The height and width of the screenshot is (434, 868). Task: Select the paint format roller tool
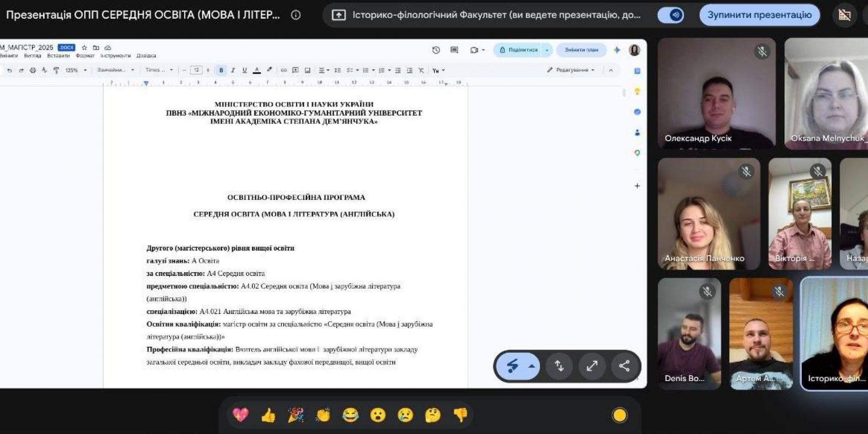[x=56, y=70]
